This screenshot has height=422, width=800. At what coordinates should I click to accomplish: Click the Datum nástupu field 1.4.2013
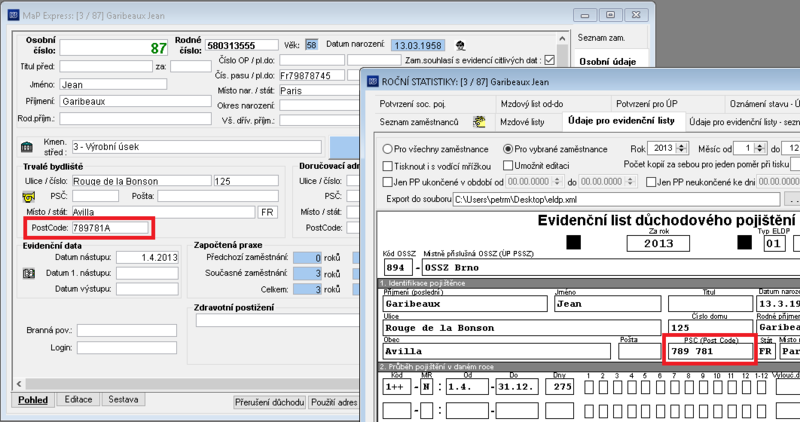(147, 258)
